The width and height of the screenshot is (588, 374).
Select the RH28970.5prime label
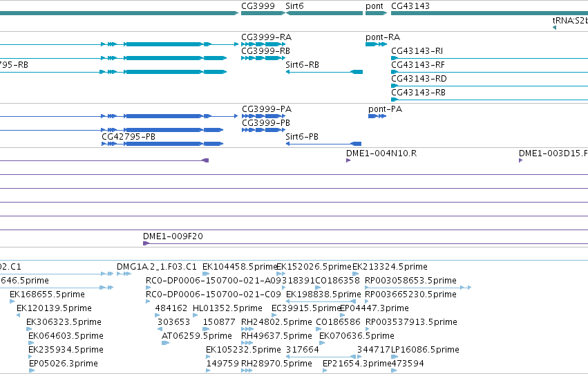[x=276, y=364]
